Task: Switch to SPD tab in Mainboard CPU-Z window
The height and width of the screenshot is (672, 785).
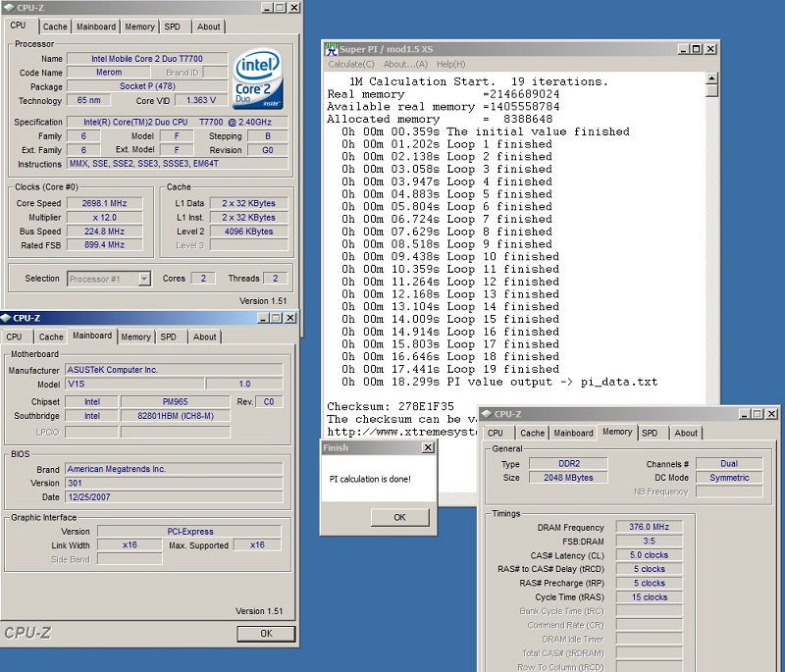Action: click(168, 336)
